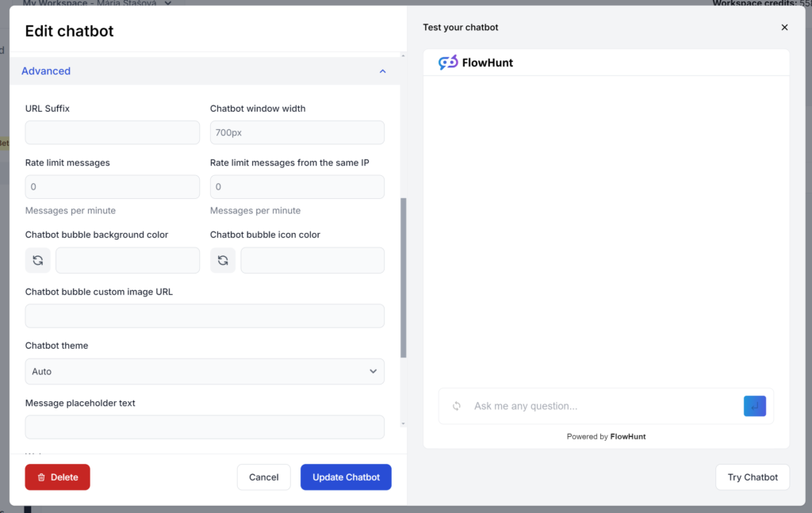
Task: Click the URL Suffix input field
Action: 113,132
